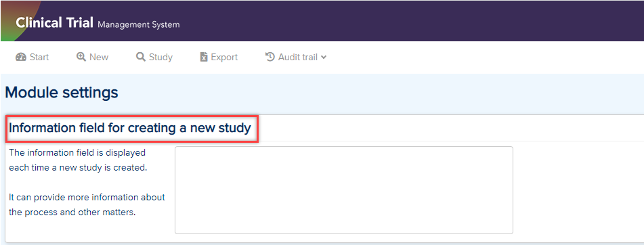Open the Export menu item
This screenshot has height=245, width=644.
219,57
